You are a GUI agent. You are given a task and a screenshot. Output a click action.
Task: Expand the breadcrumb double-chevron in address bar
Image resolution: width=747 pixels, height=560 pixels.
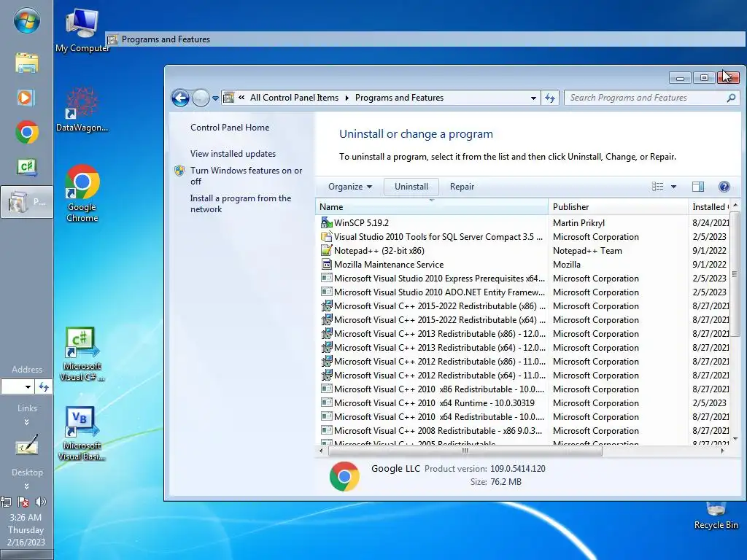pos(241,98)
